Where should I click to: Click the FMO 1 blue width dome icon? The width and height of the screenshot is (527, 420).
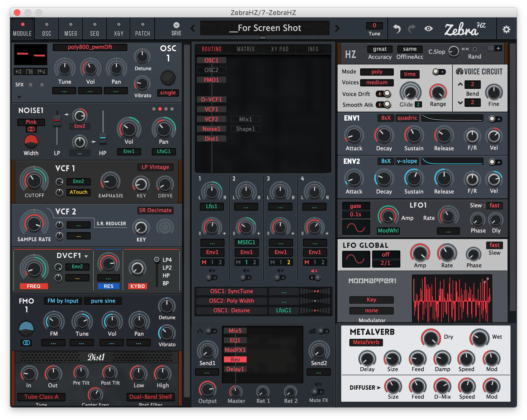(x=26, y=328)
